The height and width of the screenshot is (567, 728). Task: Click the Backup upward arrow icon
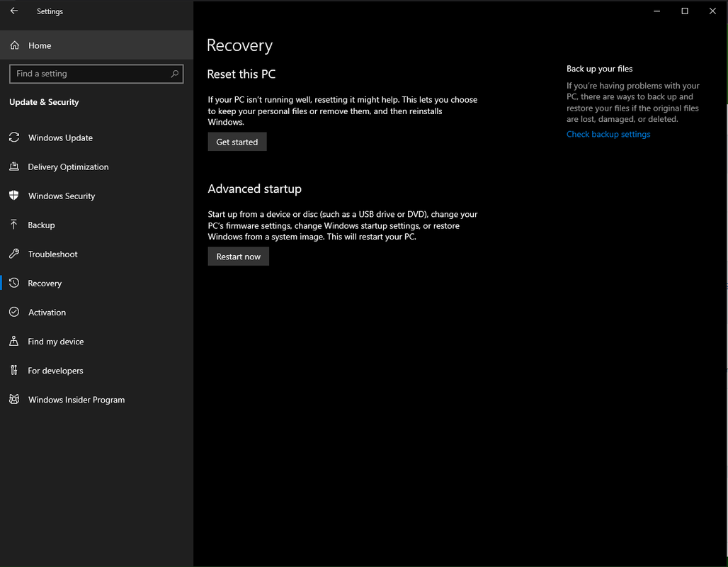point(14,225)
